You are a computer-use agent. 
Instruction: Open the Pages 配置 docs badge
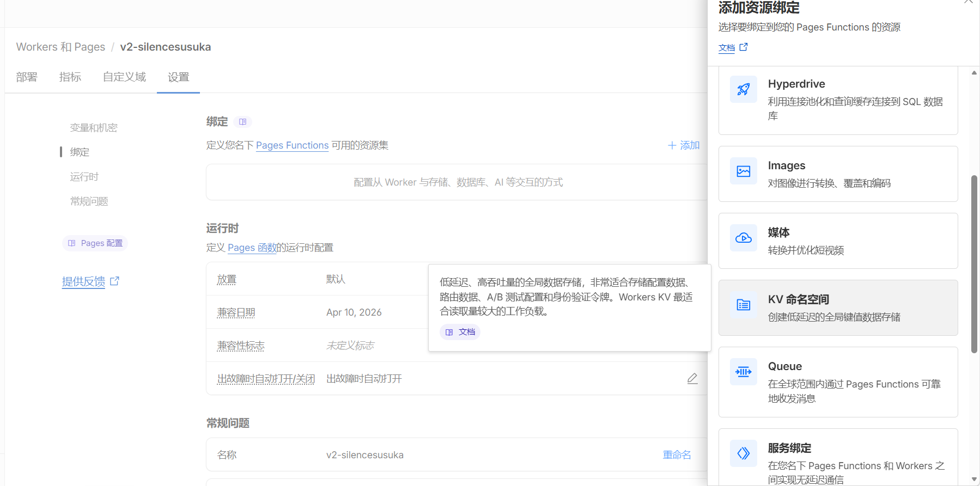[95, 243]
